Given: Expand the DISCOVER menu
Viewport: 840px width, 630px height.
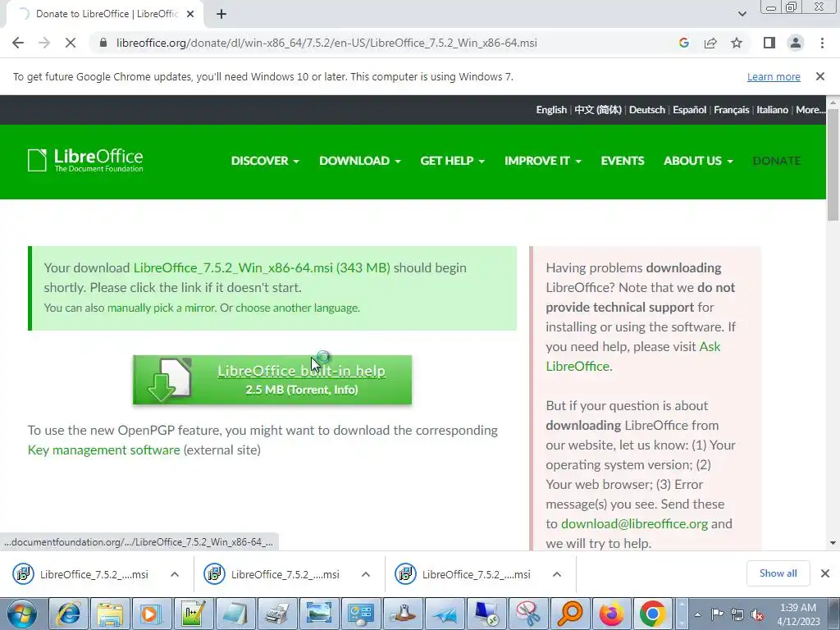Looking at the screenshot, I should [x=265, y=161].
